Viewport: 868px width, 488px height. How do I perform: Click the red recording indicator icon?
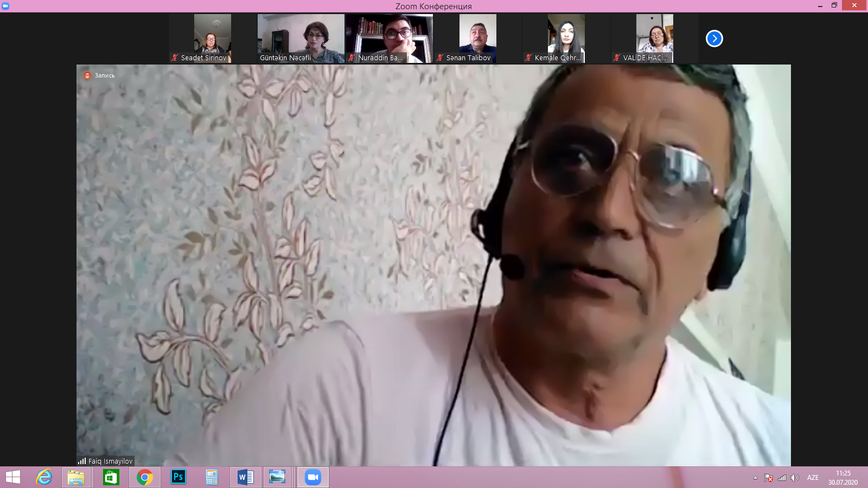[x=87, y=75]
